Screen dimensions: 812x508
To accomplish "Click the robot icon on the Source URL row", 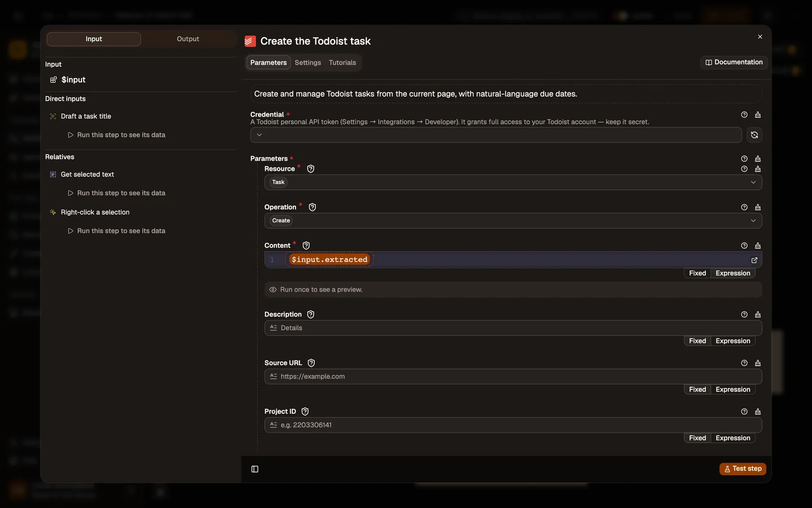I will point(758,363).
